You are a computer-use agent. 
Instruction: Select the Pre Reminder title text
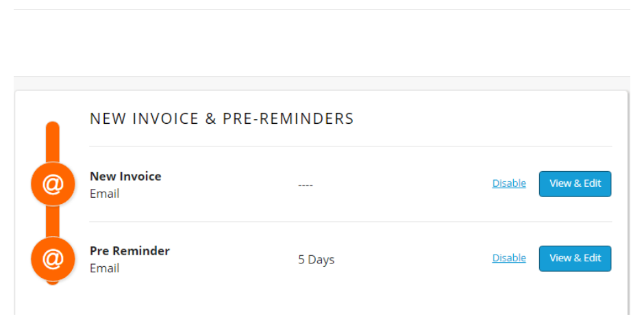pos(129,250)
